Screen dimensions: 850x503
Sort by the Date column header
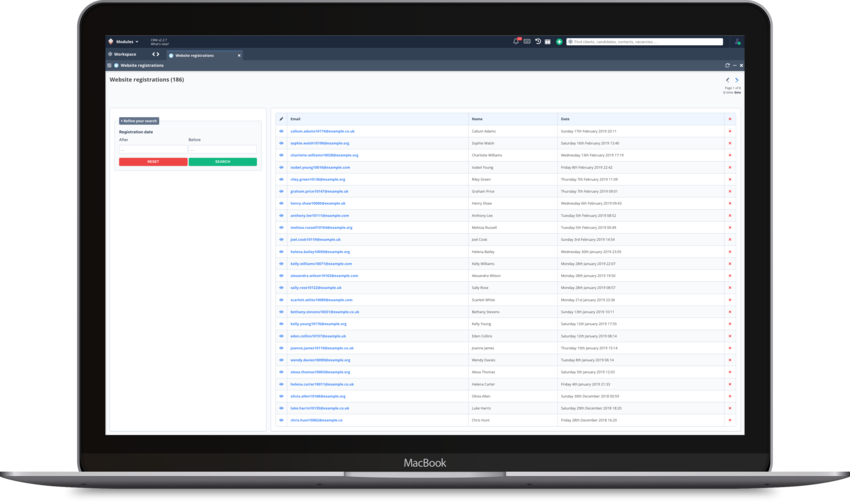point(565,119)
